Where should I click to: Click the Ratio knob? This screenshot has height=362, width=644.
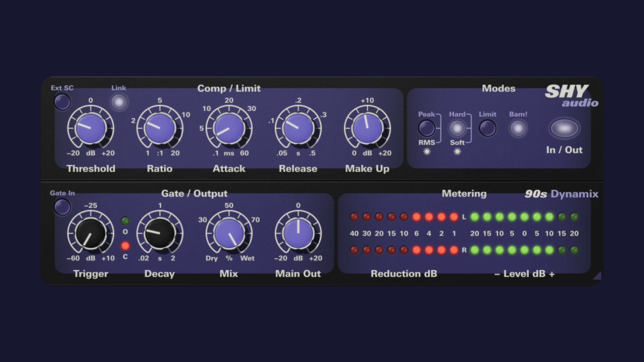[x=160, y=128]
